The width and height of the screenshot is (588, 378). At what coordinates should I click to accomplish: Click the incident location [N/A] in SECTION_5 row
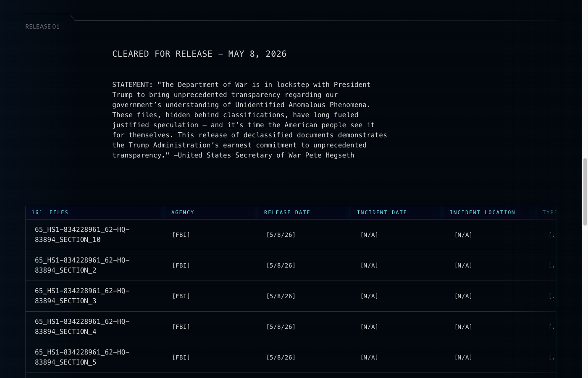pyautogui.click(x=463, y=357)
